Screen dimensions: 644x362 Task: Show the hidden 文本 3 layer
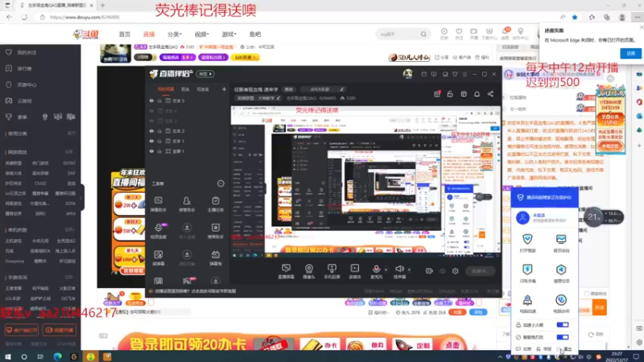(x=151, y=121)
